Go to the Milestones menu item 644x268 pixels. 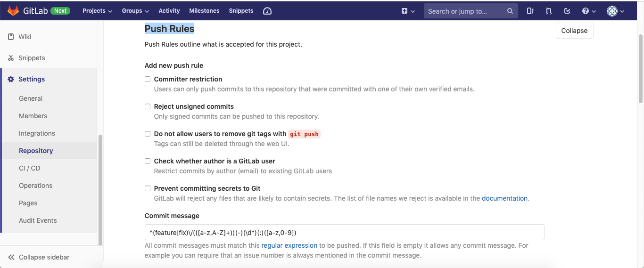[204, 11]
